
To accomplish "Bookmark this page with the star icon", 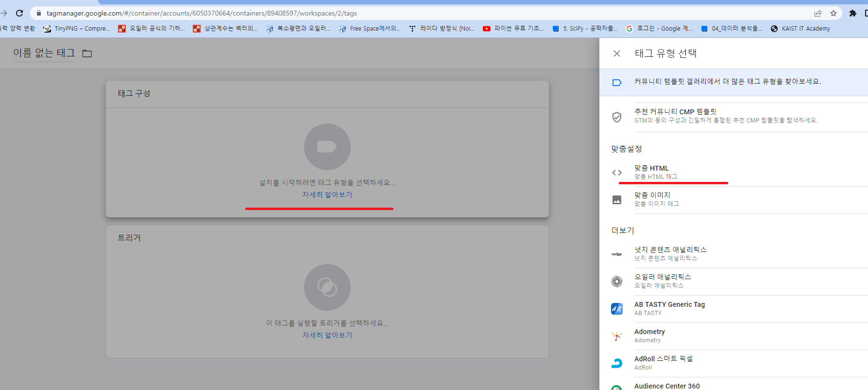I will (x=834, y=13).
